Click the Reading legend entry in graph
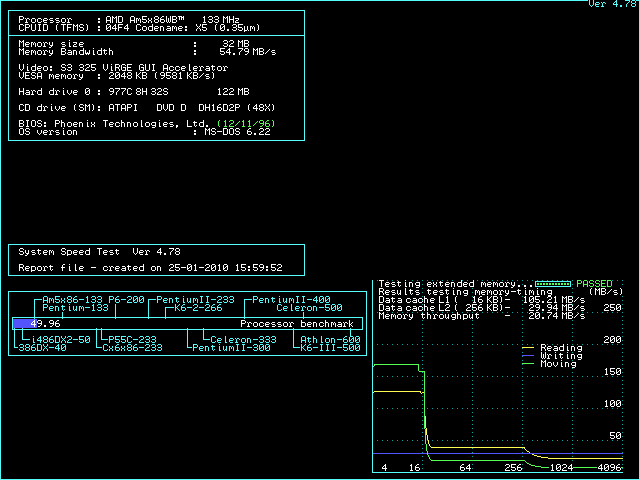This screenshot has width=640, height=480. point(560,348)
